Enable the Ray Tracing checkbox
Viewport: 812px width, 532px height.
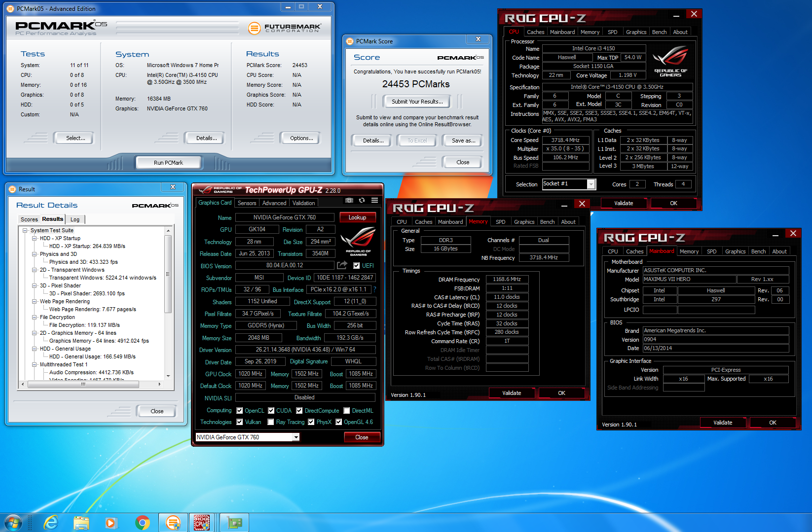pos(270,422)
